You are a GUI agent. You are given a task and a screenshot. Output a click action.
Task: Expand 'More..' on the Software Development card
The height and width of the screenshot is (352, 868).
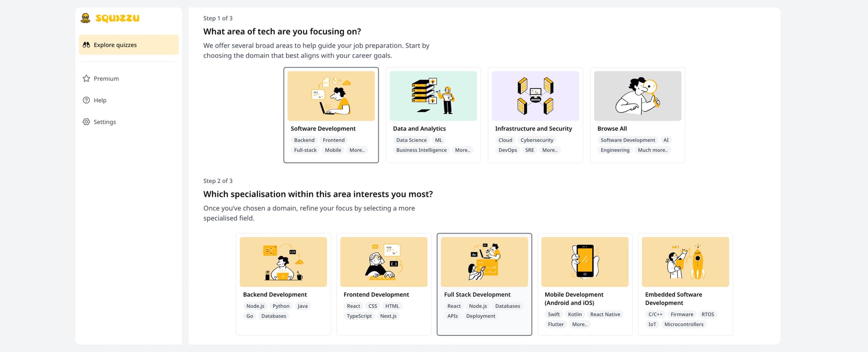357,150
